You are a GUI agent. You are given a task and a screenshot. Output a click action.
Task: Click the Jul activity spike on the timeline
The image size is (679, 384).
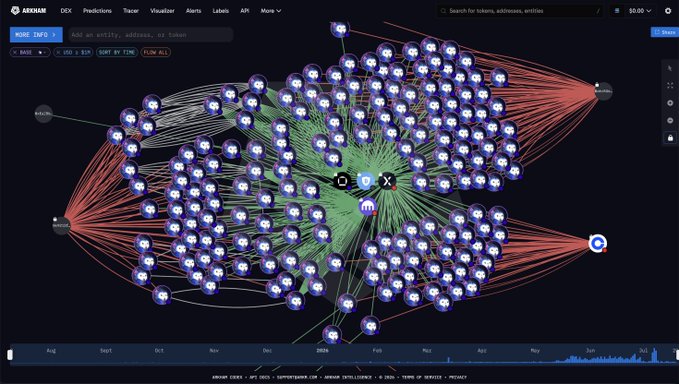[x=654, y=356]
